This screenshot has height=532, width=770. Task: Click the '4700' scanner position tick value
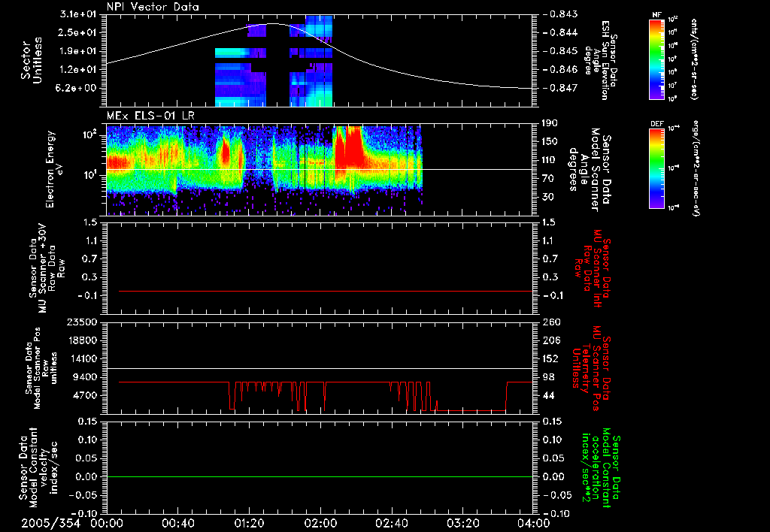pyautogui.click(x=86, y=395)
